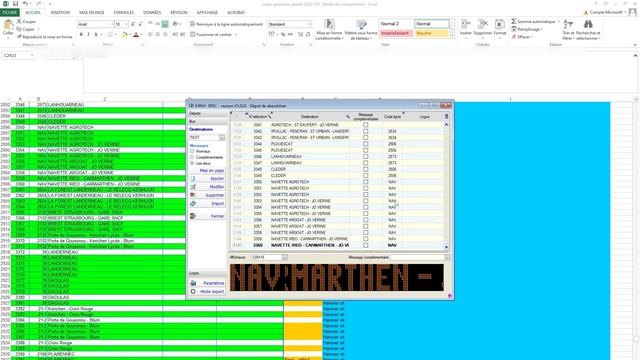This screenshot has width=640, height=360.
Task: Switch to the AFFICHAGE ribbon tab
Action: pos(207,12)
